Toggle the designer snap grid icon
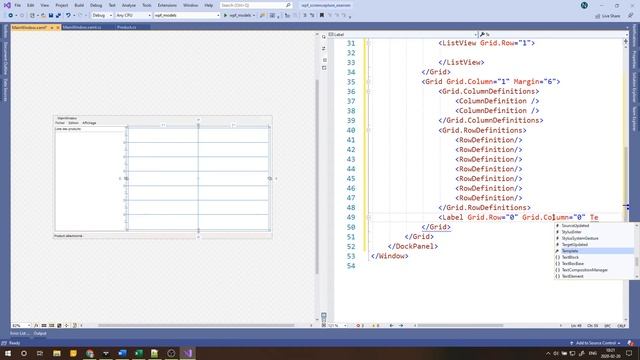The width and height of the screenshot is (640, 360). click(44, 326)
